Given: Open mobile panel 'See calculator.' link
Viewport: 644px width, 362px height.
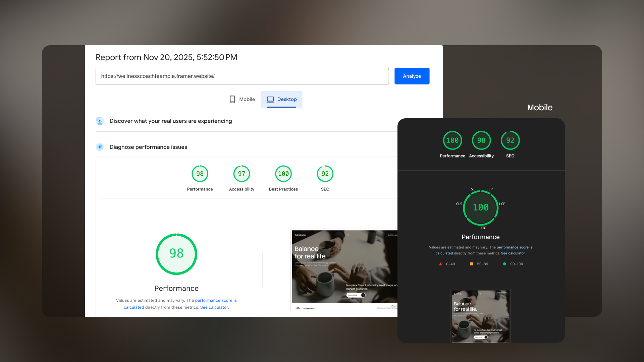Looking at the screenshot, I should (513, 253).
